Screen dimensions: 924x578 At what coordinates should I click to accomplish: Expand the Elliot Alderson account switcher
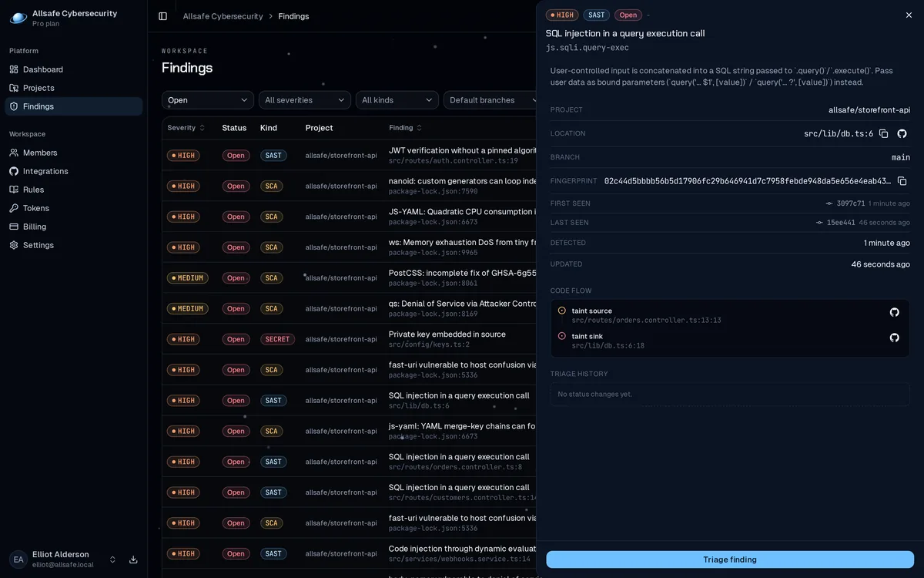tap(112, 560)
